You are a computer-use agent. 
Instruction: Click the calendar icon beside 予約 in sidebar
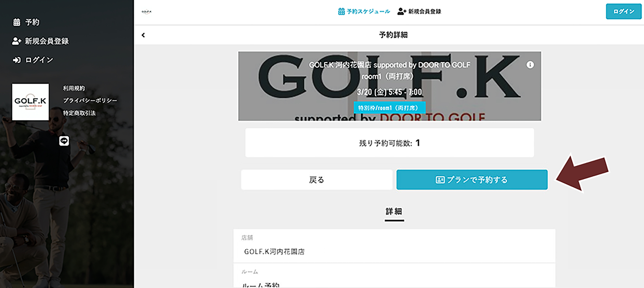[x=17, y=22]
